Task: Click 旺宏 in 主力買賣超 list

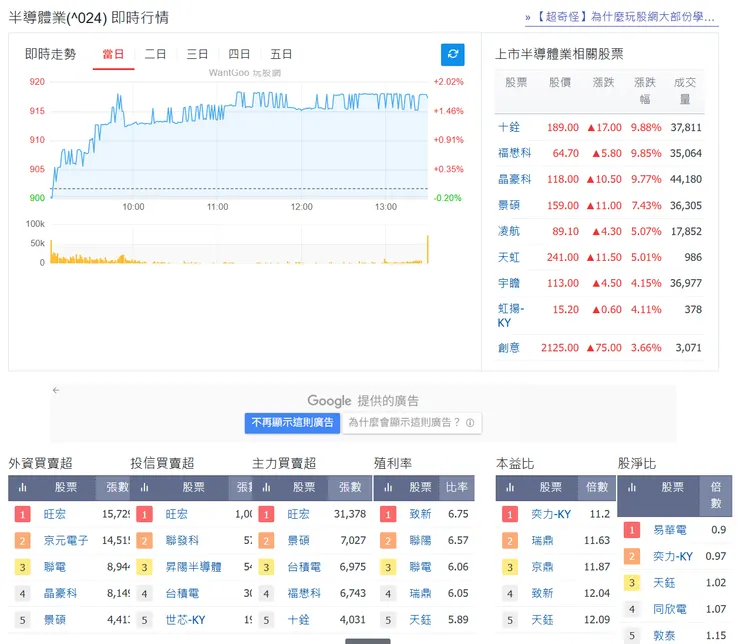Action: tap(298, 514)
